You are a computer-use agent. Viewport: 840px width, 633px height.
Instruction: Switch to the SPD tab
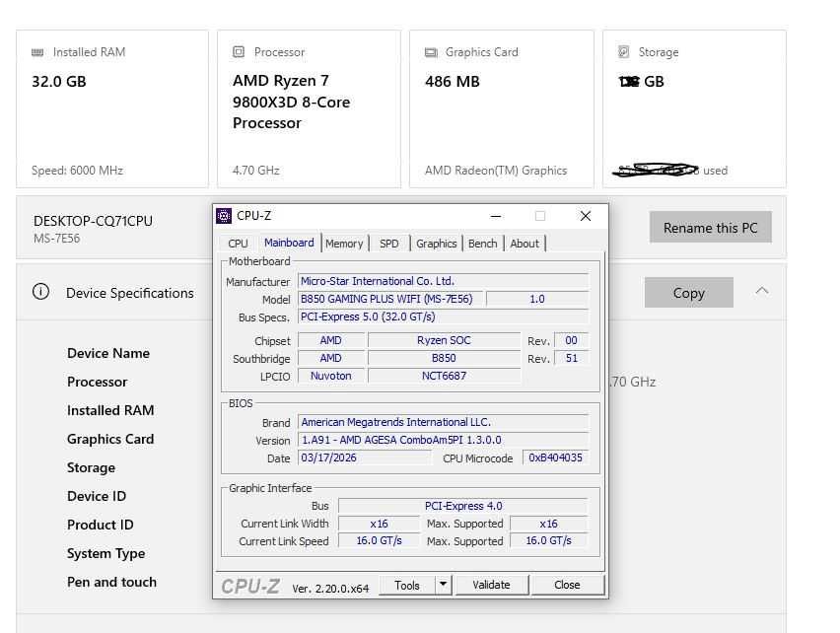388,244
